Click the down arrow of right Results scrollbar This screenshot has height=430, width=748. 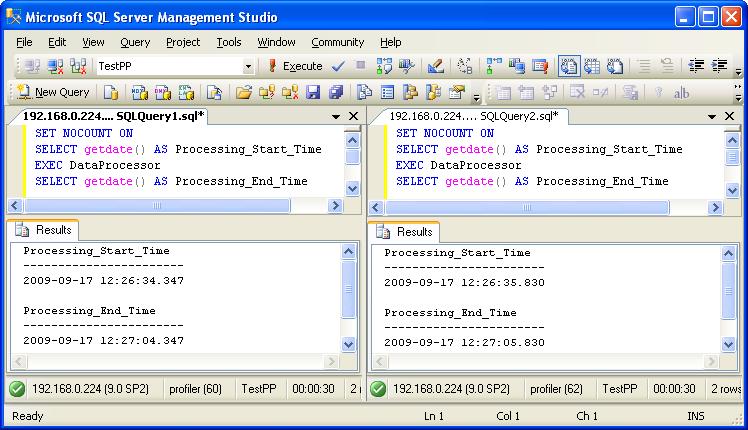click(x=728, y=345)
